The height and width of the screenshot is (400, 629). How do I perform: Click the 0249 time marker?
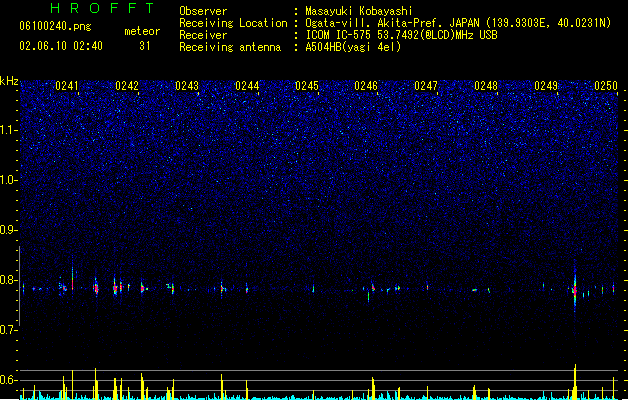[x=546, y=86]
